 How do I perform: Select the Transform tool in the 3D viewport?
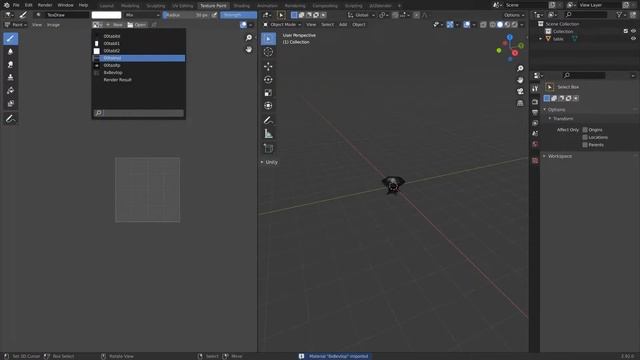pos(268,106)
